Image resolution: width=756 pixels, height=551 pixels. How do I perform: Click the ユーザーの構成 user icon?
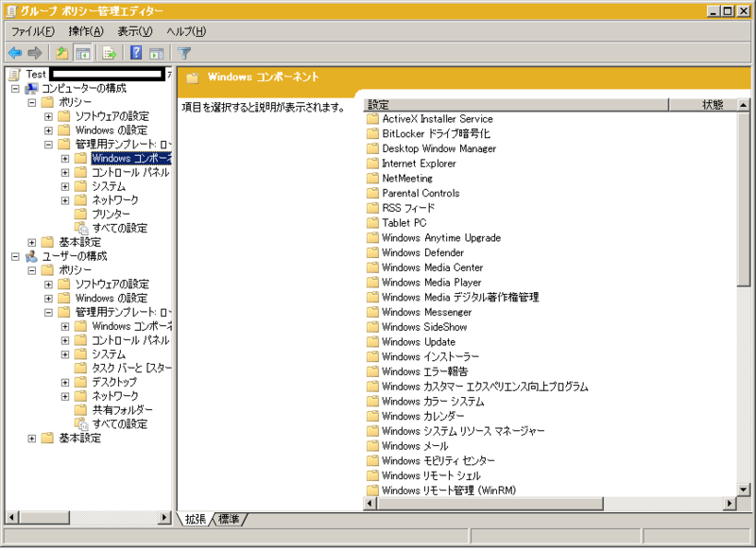coord(31,256)
